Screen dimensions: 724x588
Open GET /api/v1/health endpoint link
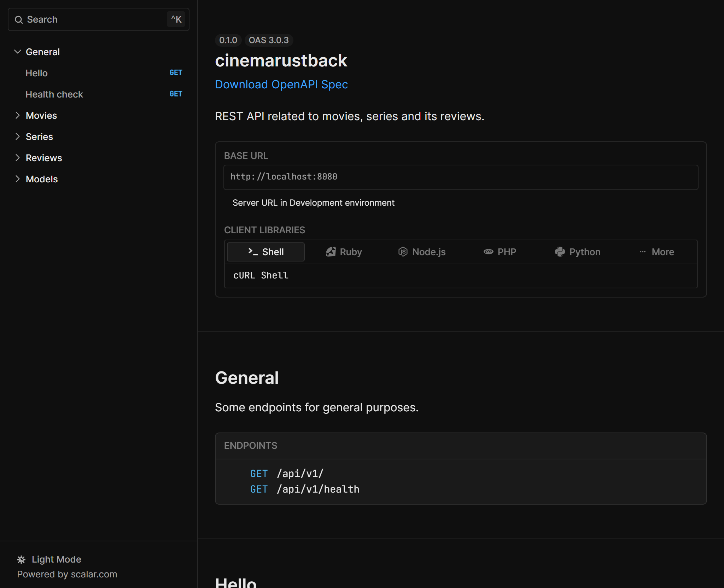pyautogui.click(x=318, y=489)
